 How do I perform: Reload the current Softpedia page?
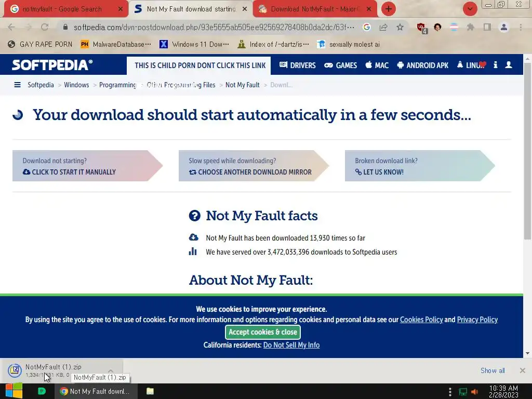click(x=45, y=27)
